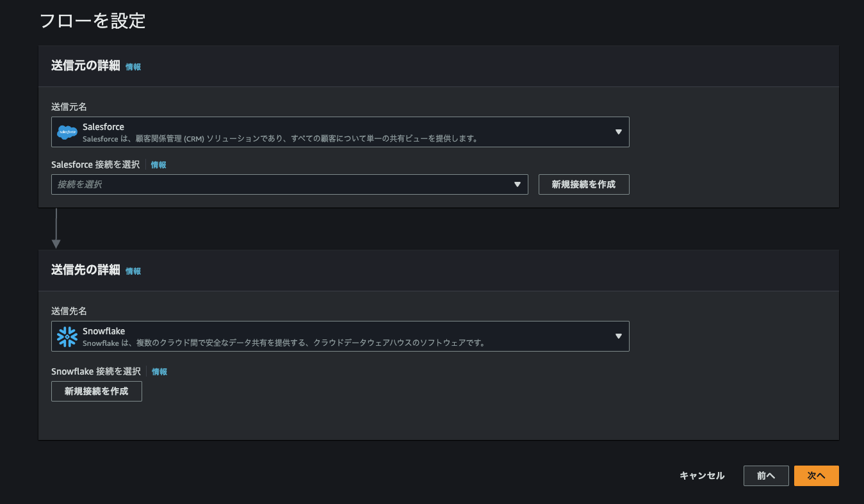This screenshot has height=504, width=864.
Task: Click the Snowflake description text in dropdown
Action: click(x=284, y=343)
